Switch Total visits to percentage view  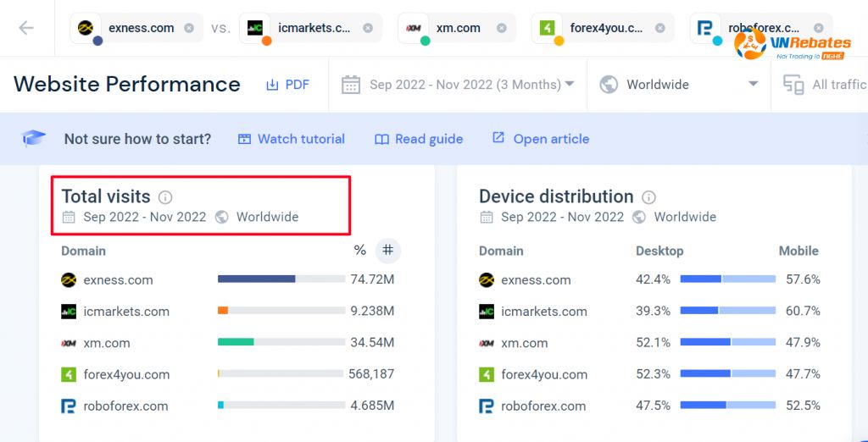[x=359, y=251]
